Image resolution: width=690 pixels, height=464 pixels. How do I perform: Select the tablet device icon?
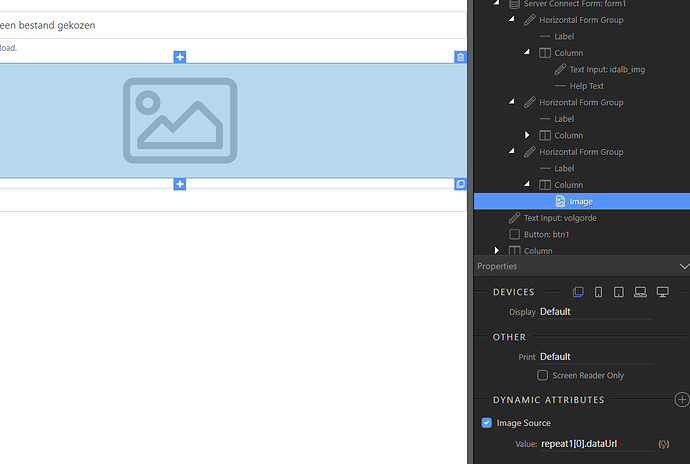point(619,292)
